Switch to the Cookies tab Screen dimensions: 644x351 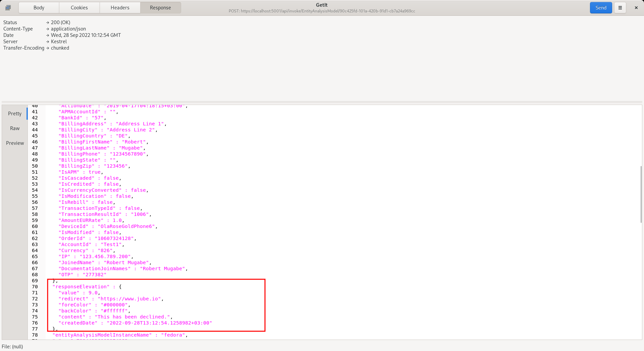coord(79,8)
